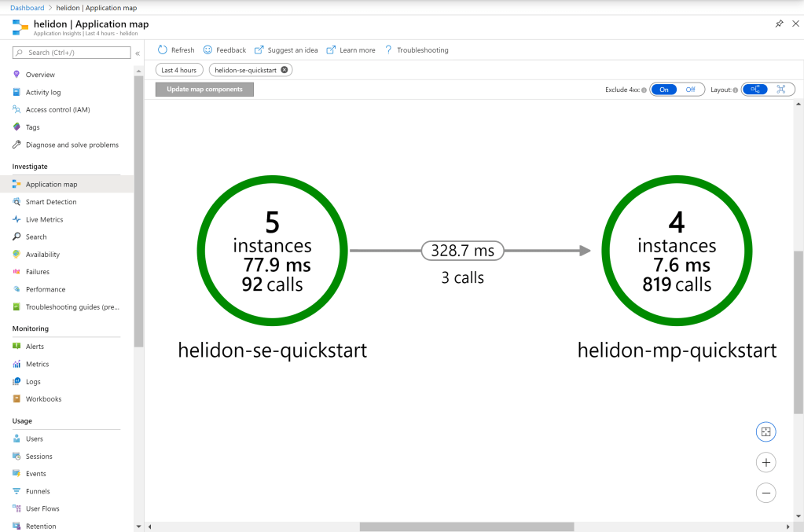Open Feedback smiley icon
The image size is (804, 532).
(x=207, y=50)
